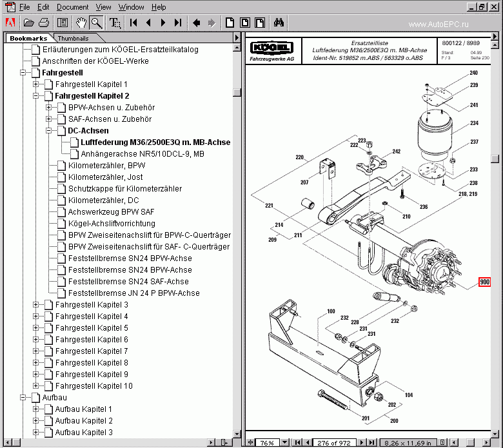The height and width of the screenshot is (448, 503).
Task: Set Actual Size page view icon
Action: (x=230, y=23)
